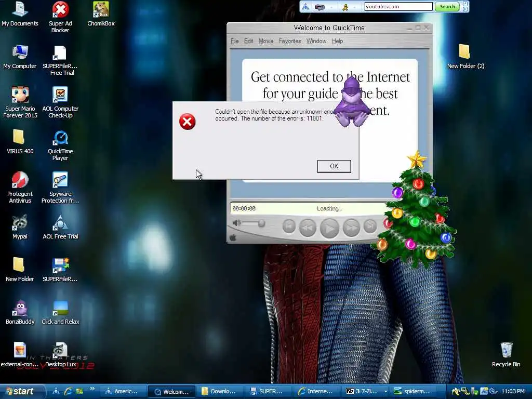
Task: Click the AIM running man icon
Action: click(x=345, y=7)
